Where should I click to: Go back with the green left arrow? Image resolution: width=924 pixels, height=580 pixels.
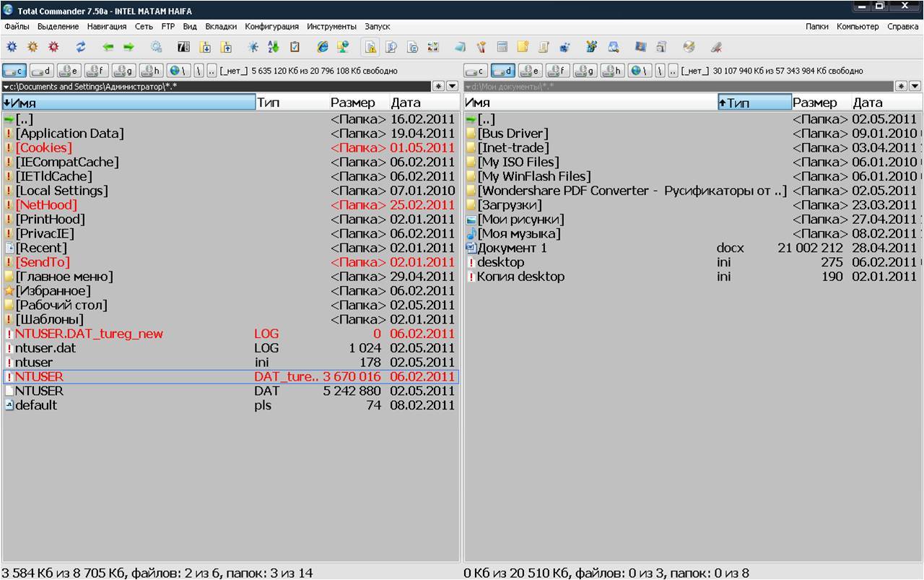coord(108,47)
